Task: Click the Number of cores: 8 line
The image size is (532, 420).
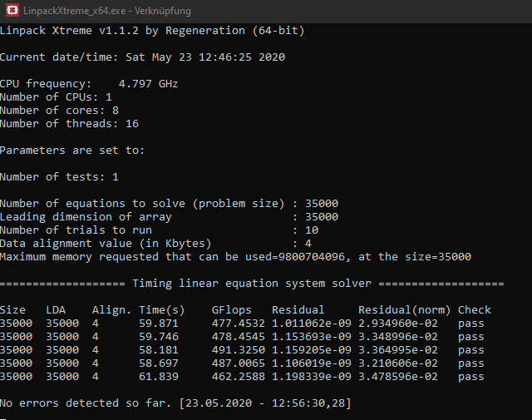Action: point(59,111)
